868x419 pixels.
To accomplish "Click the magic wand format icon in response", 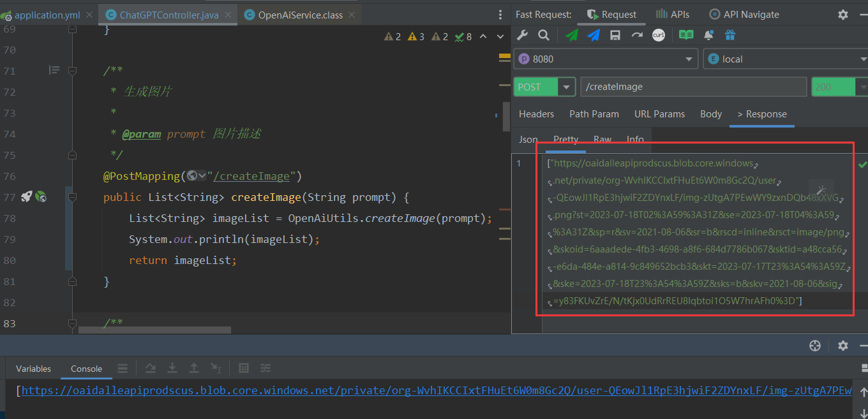I will [x=821, y=190].
